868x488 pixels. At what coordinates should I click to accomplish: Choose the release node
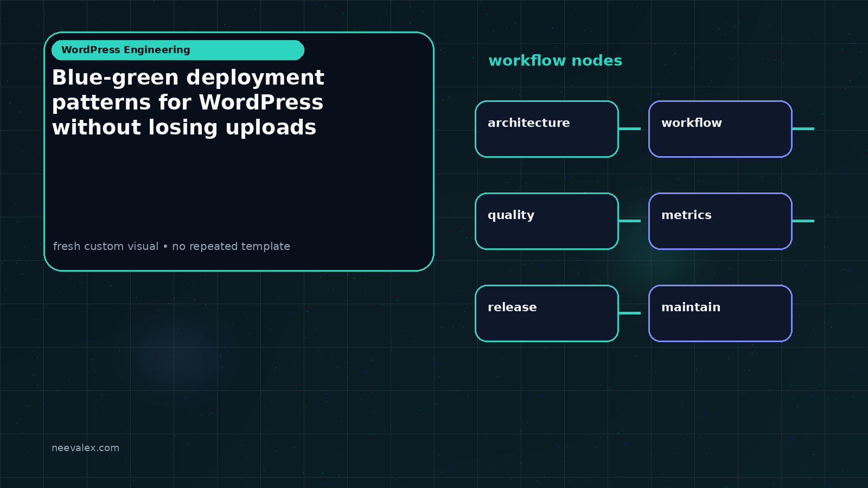pyautogui.click(x=547, y=313)
